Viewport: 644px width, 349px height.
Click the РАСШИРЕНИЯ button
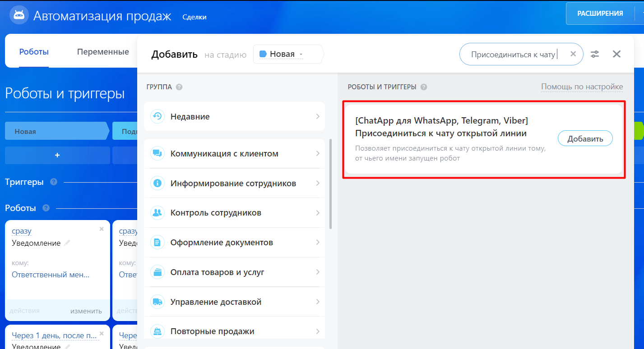pyautogui.click(x=600, y=14)
